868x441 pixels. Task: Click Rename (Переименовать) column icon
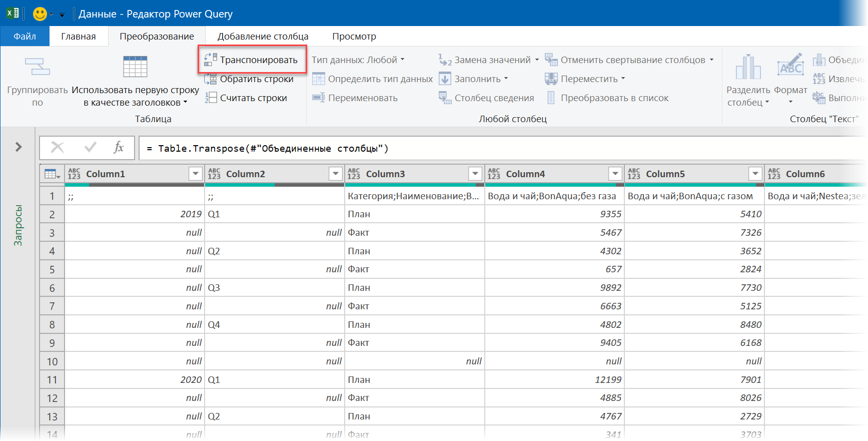coord(319,98)
